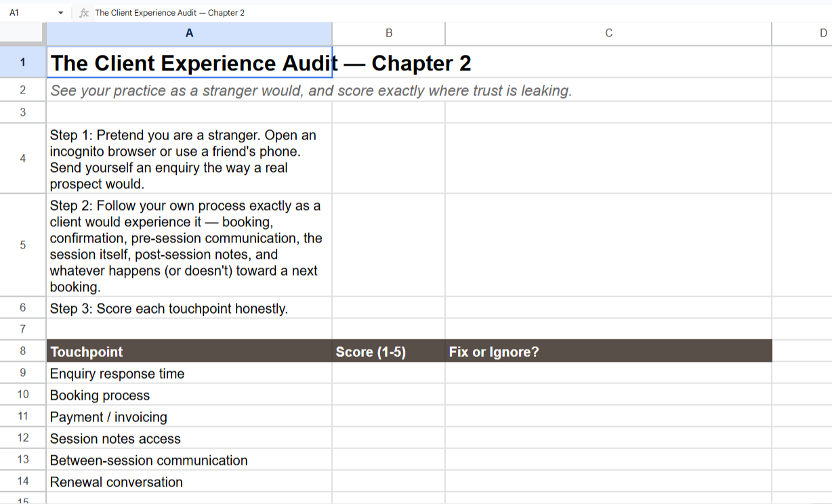Click Fix or Ignore cell for Session notes access

coord(608,438)
